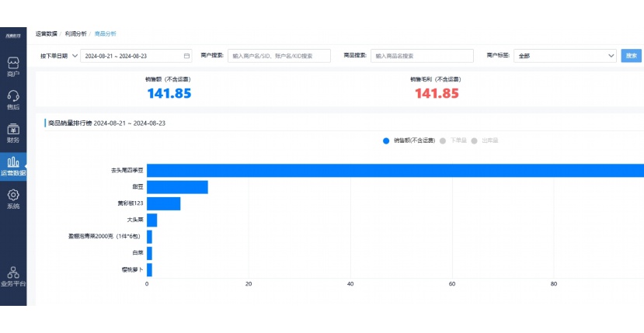The height and width of the screenshot is (333, 644).
Task: Open 系统 settings gear icon
Action: point(12,199)
